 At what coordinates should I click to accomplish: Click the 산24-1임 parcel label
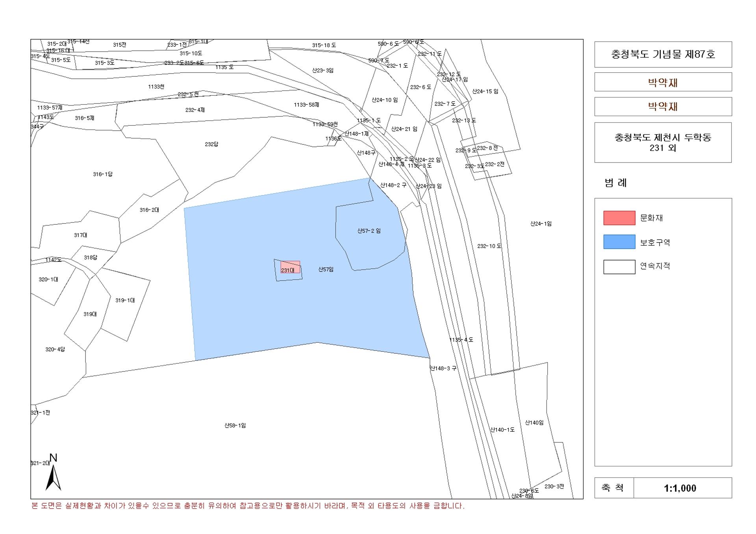click(541, 224)
